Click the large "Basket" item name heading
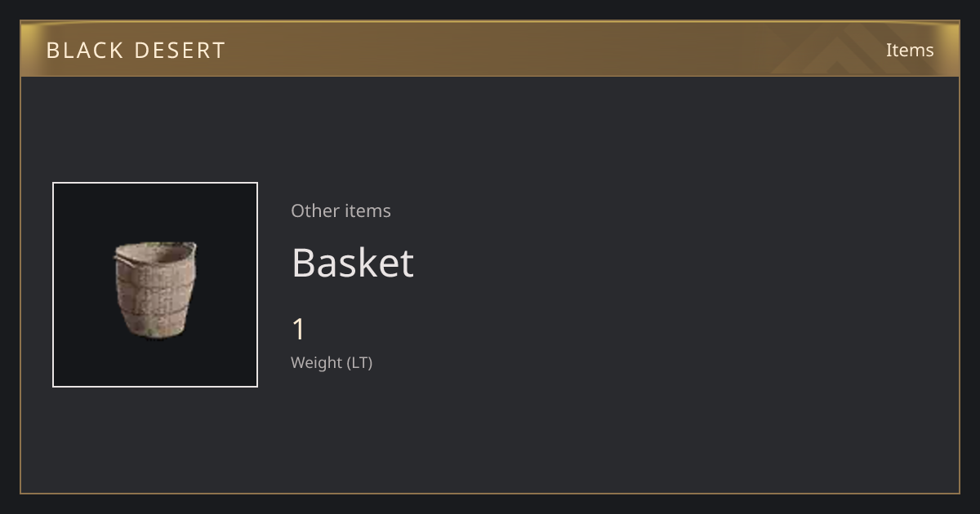 click(353, 263)
